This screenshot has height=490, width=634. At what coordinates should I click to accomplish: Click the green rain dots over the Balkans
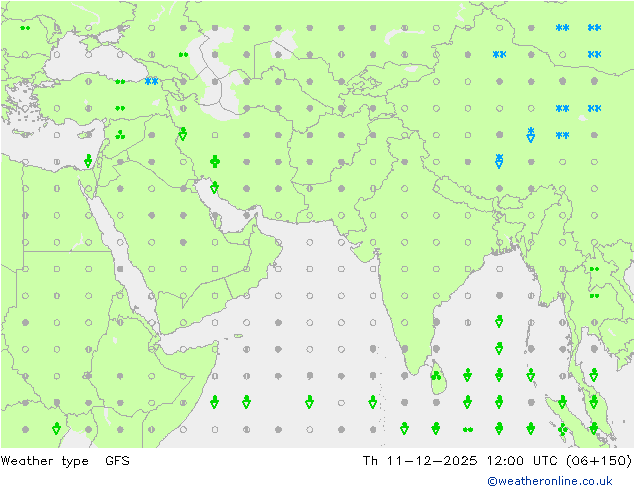[x=25, y=28]
